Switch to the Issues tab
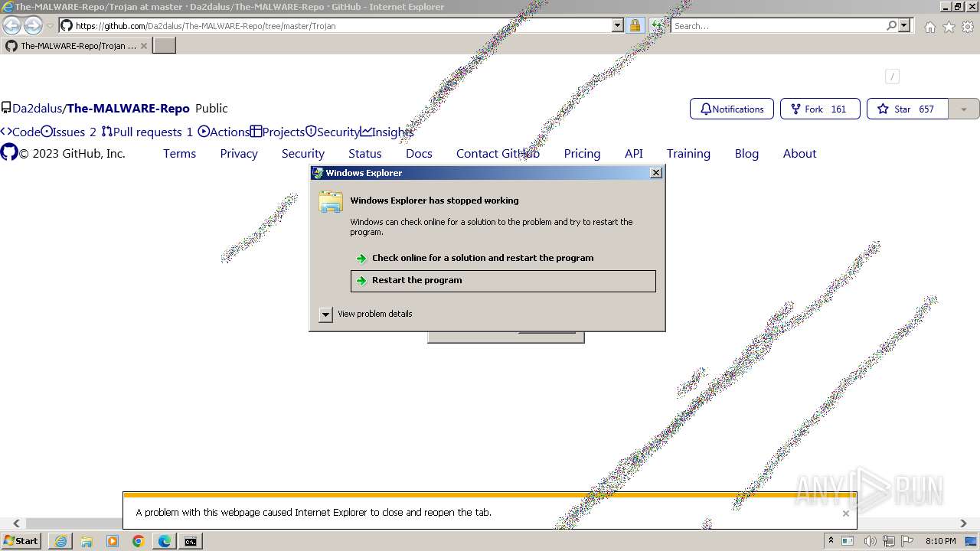This screenshot has height=551, width=980. (x=69, y=132)
